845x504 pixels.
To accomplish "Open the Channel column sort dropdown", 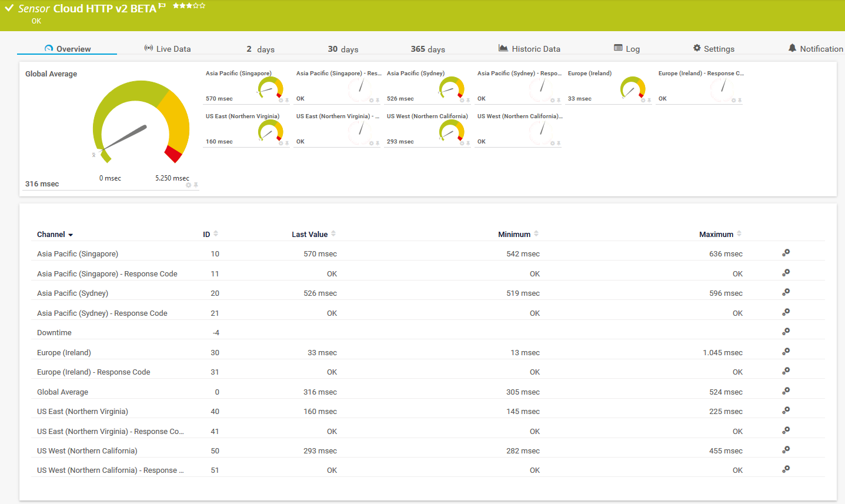I will tap(71, 234).
